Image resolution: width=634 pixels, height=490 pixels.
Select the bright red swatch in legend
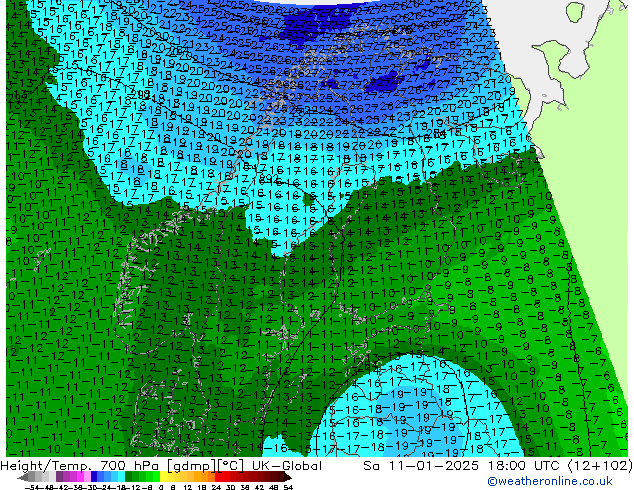(225, 477)
